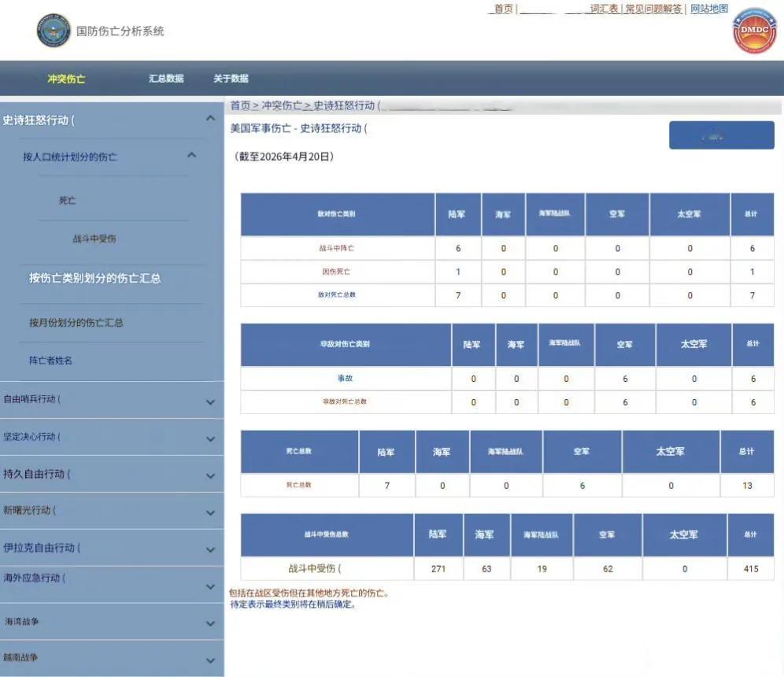Open the 网站地图 link

[x=708, y=9]
